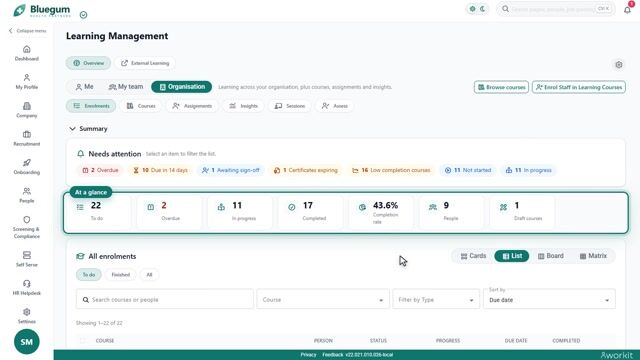Open the Course dropdown filter
This screenshot has height=360, width=640.
click(322, 300)
